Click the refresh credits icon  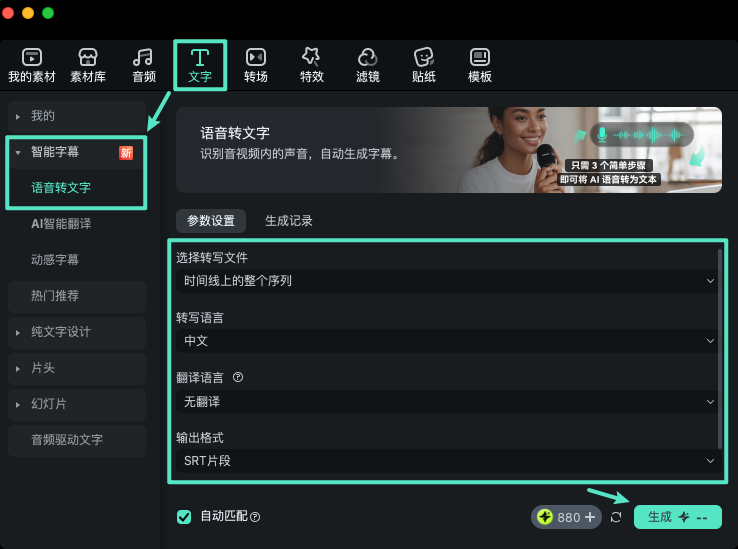tap(616, 517)
